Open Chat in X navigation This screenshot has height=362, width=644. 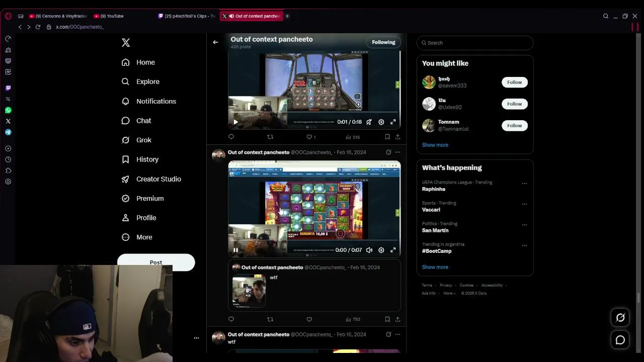pos(136,121)
